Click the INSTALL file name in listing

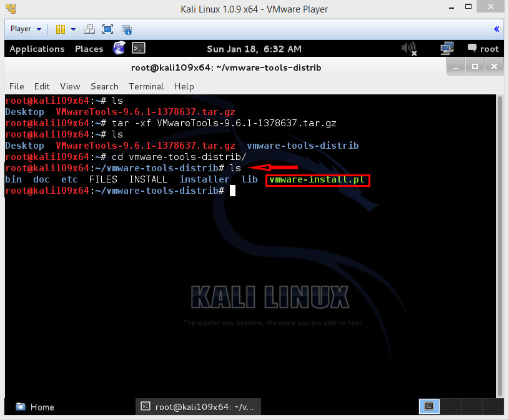click(x=149, y=179)
